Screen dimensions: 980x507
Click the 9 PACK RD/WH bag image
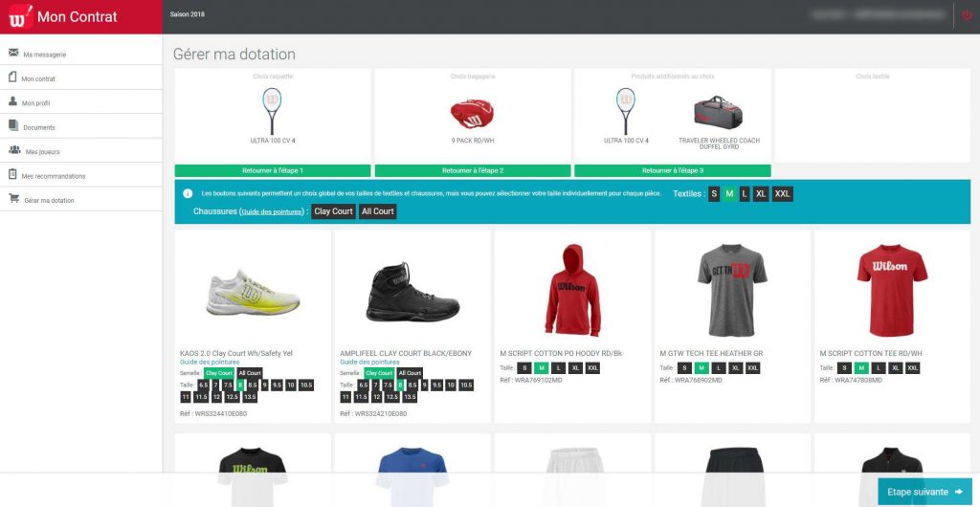(472, 114)
